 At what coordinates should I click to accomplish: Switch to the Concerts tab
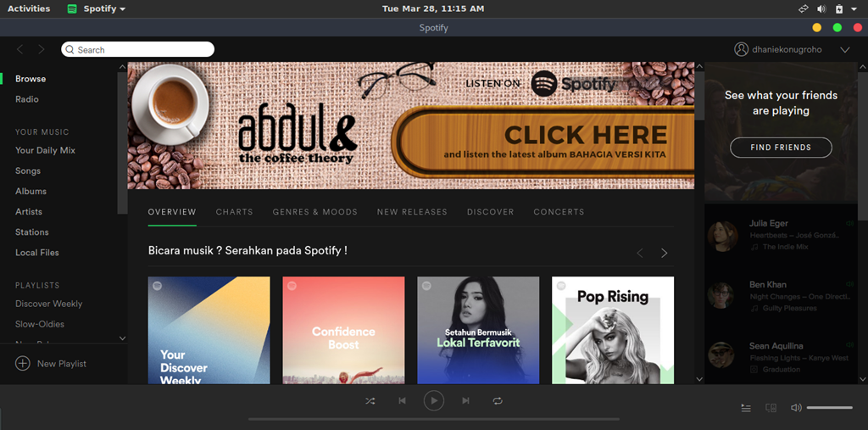[x=559, y=212]
